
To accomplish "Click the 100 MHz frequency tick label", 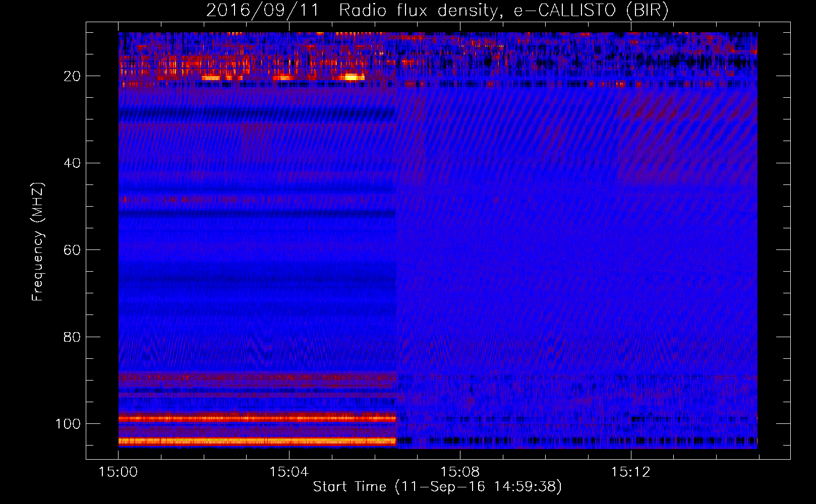I will (x=68, y=424).
